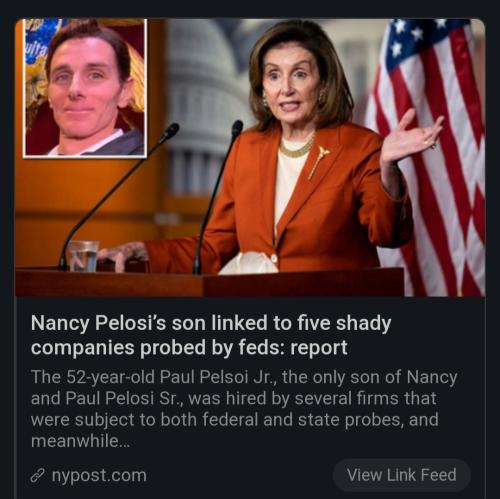This screenshot has height=499, width=500.
Task: Click the main press conference photo
Action: pos(250,157)
